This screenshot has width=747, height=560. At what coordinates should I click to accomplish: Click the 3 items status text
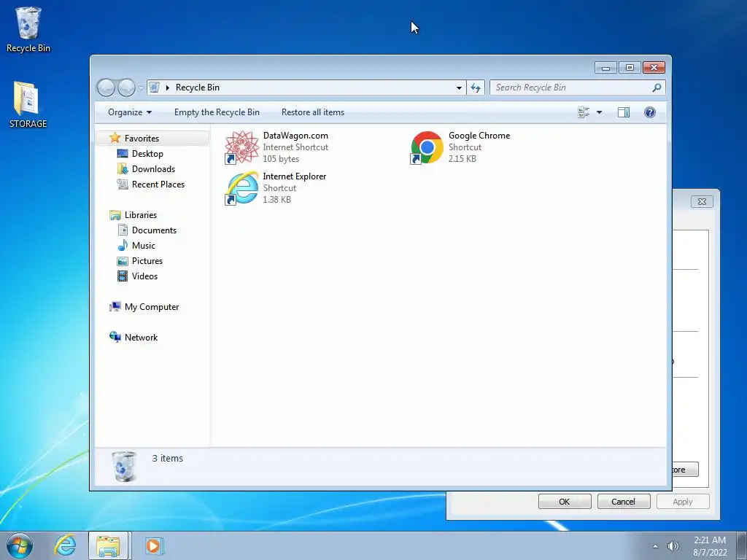click(x=168, y=459)
